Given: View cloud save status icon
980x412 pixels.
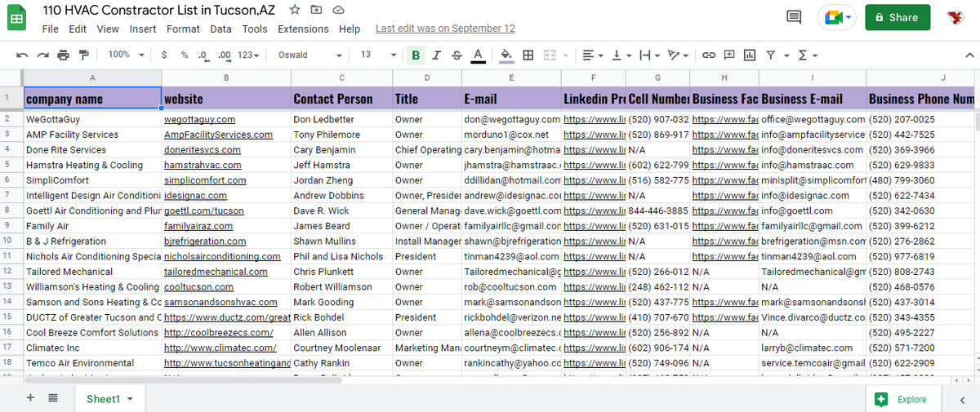Looking at the screenshot, I should [x=337, y=10].
